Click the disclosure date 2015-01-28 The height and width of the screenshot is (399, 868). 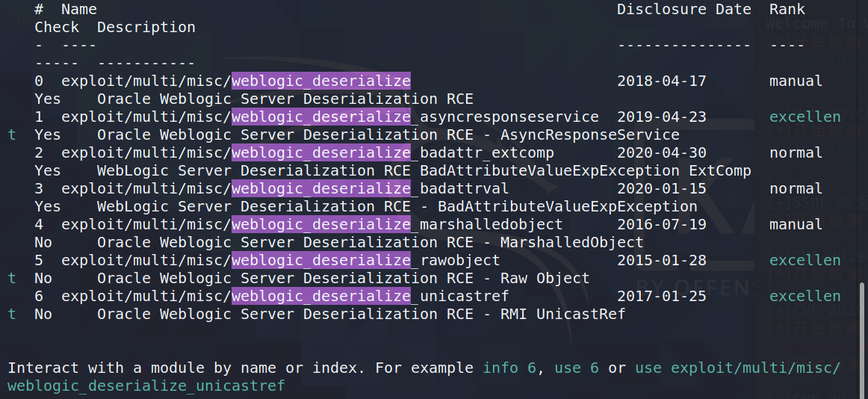tap(662, 260)
